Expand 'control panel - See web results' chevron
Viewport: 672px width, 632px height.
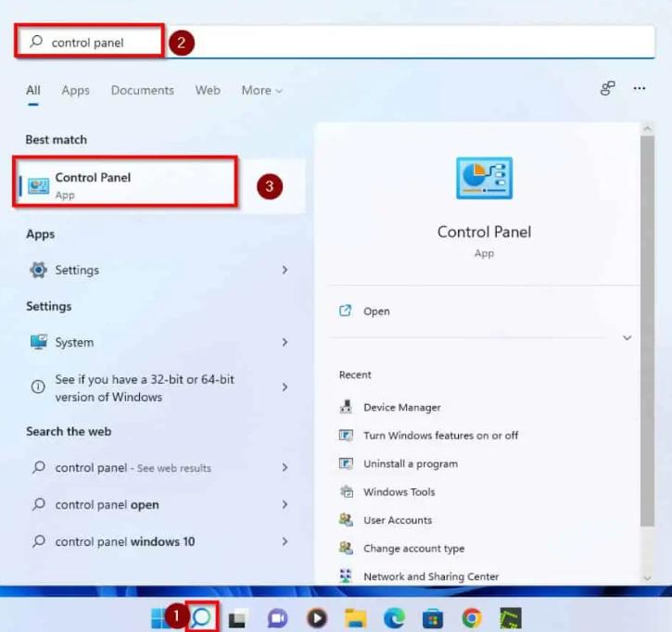coord(285,467)
